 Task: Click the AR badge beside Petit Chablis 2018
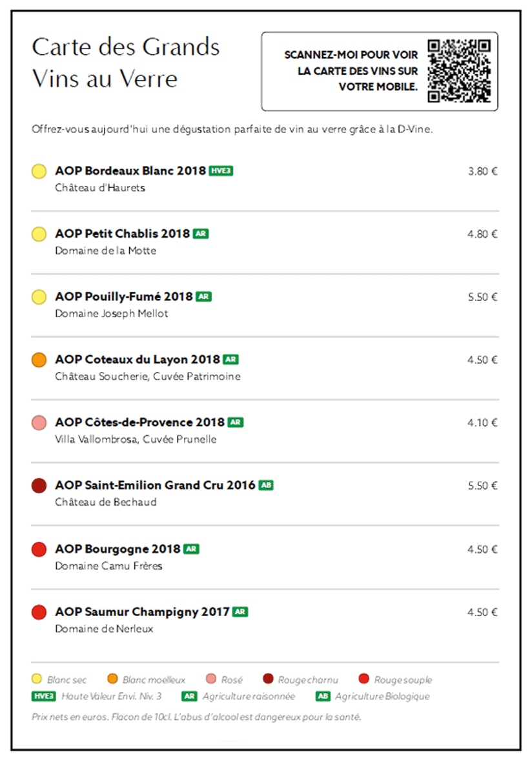[x=201, y=234]
